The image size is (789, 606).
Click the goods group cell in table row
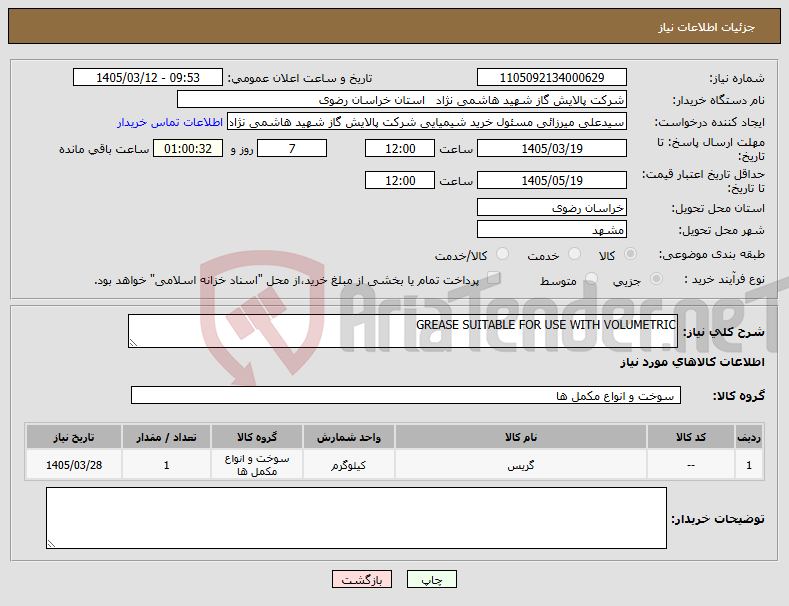[x=257, y=465]
